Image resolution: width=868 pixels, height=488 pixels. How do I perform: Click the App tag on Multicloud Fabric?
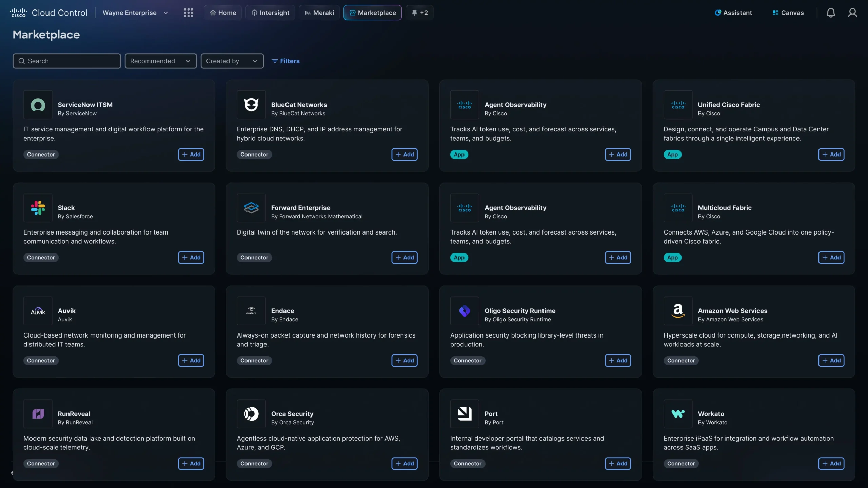point(672,258)
